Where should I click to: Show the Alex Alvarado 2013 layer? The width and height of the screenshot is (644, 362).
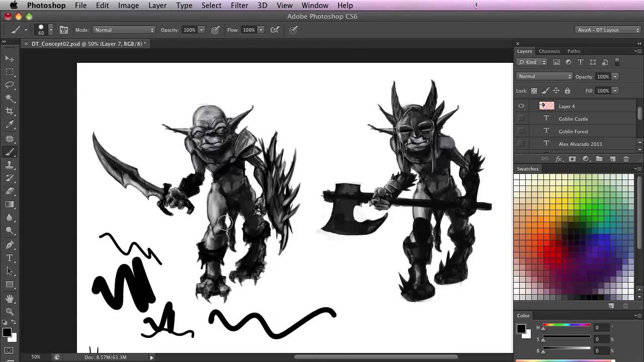coord(521,144)
